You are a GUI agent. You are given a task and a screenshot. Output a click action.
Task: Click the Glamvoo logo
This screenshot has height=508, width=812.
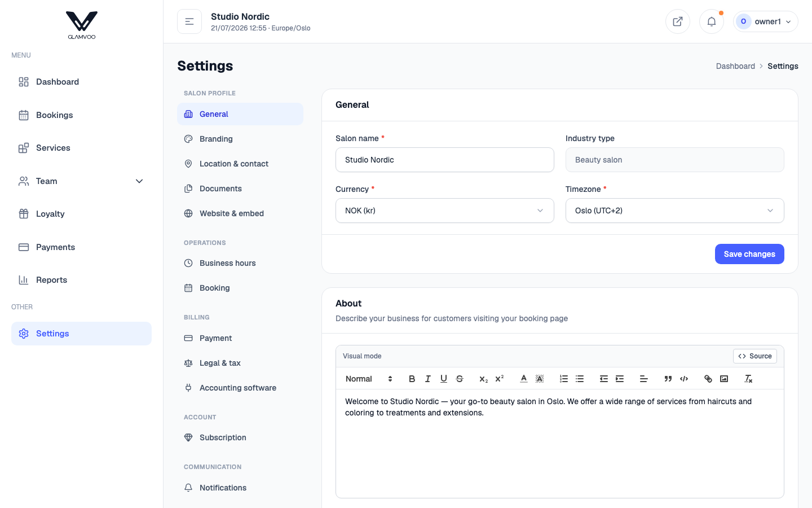pyautogui.click(x=82, y=25)
